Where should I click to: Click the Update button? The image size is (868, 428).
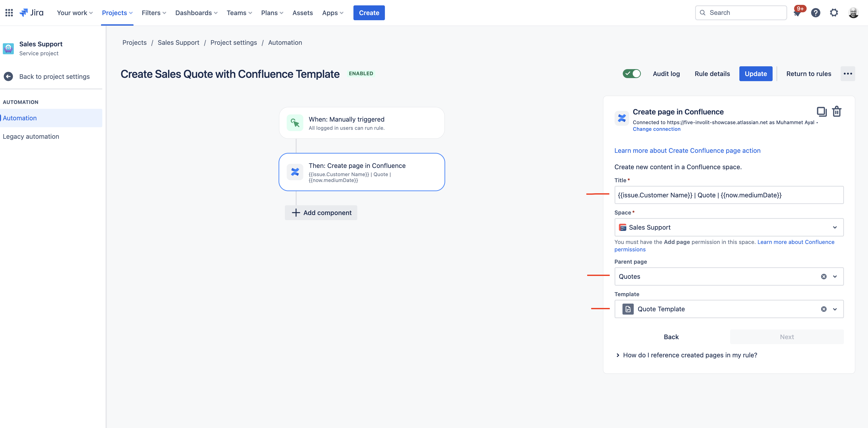755,73
